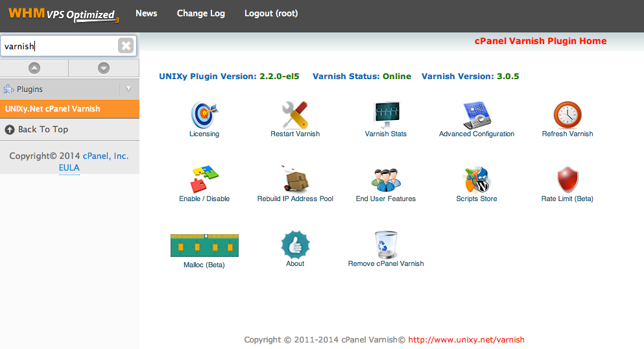644x349 pixels.
Task: Click the Malloc (Beta) text link
Action: click(204, 265)
